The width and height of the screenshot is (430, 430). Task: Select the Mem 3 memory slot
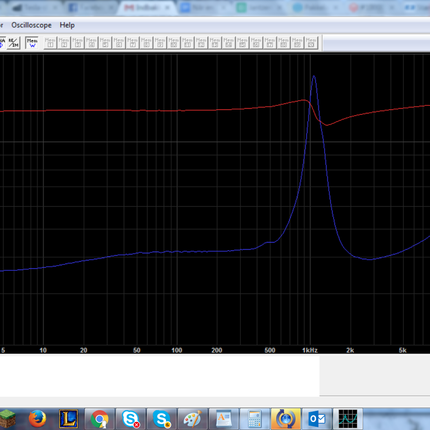[78, 43]
